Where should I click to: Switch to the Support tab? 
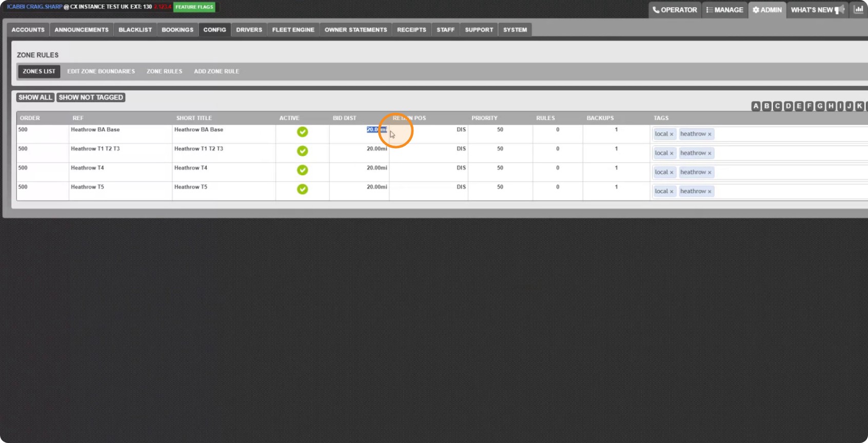[x=479, y=30]
